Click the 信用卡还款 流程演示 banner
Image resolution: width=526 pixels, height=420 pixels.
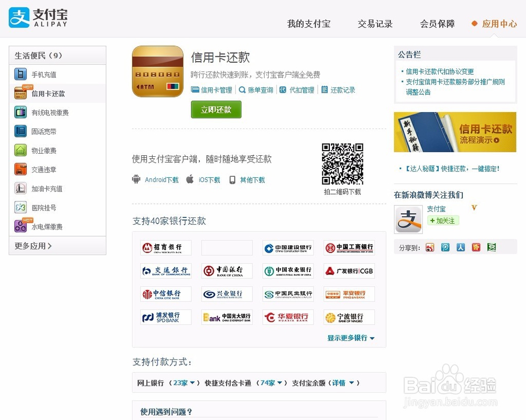pos(455,132)
